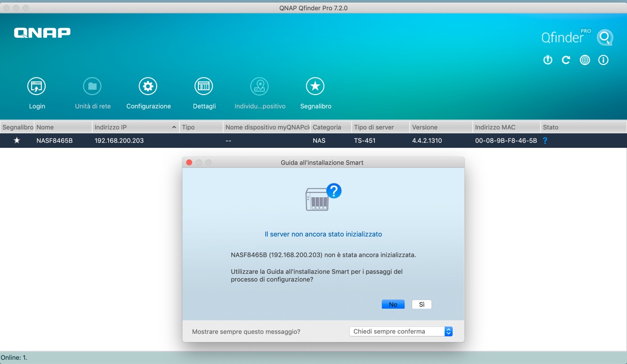Sort by the Indirizzo IP column header

click(x=131, y=127)
